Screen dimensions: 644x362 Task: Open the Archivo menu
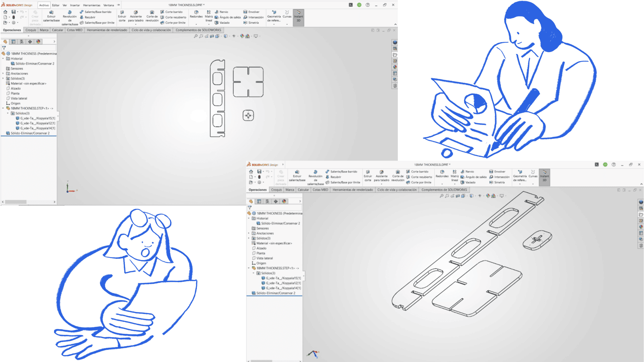44,5
